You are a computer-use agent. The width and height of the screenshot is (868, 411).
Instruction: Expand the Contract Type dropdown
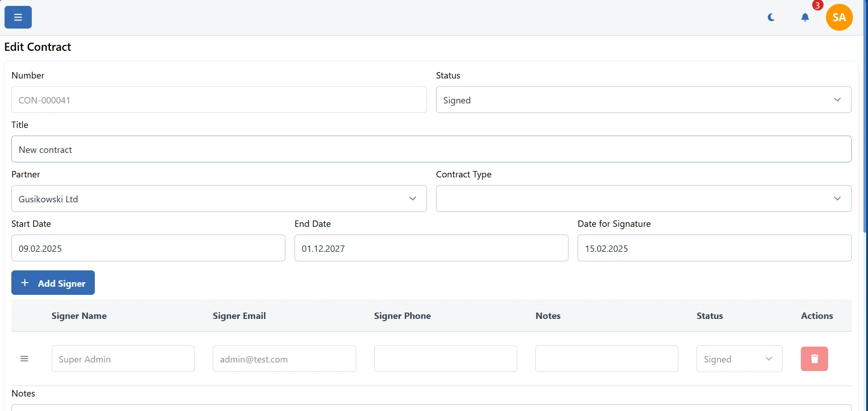tap(643, 199)
